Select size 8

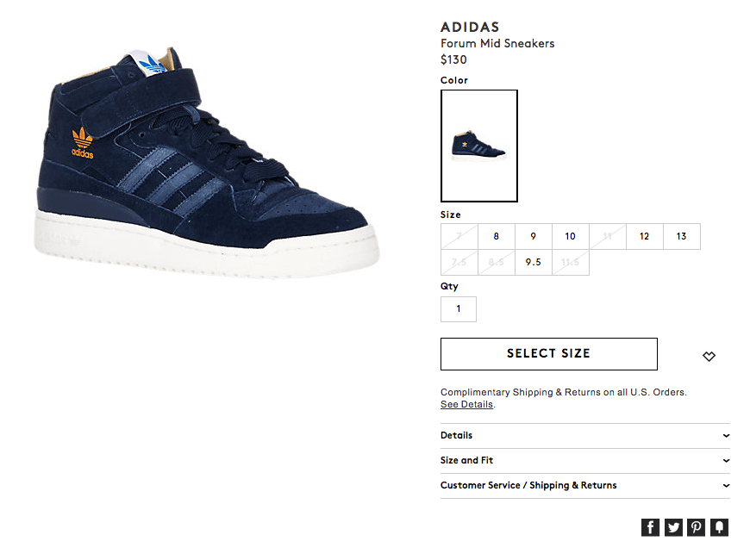[x=497, y=236]
